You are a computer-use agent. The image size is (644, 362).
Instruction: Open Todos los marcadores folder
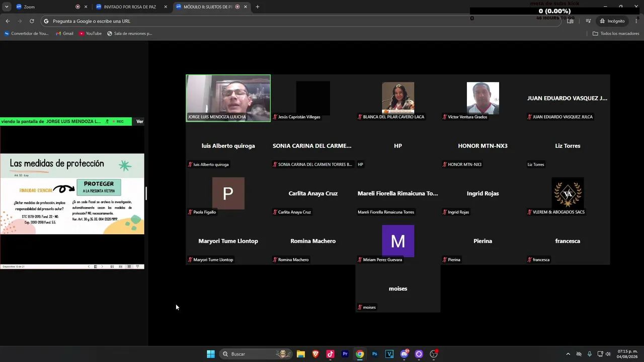click(x=616, y=34)
